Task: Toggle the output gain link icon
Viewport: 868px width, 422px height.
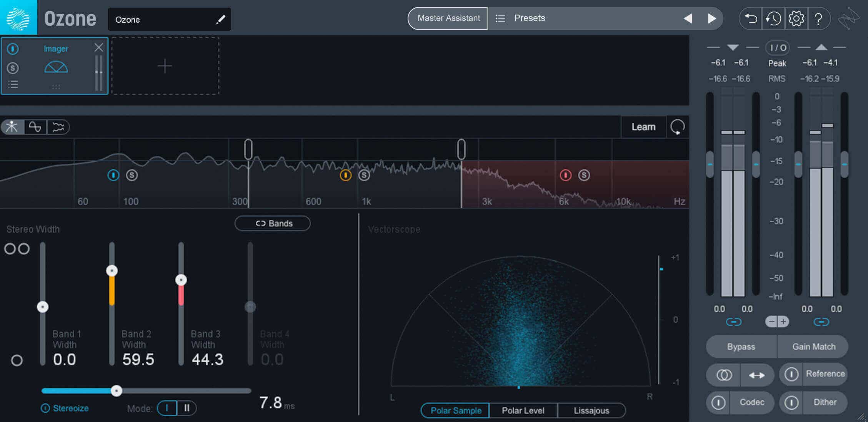Action: [821, 322]
